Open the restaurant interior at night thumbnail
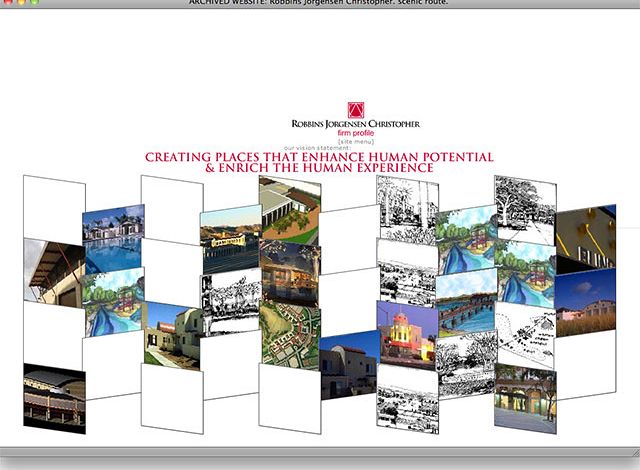 (x=289, y=270)
